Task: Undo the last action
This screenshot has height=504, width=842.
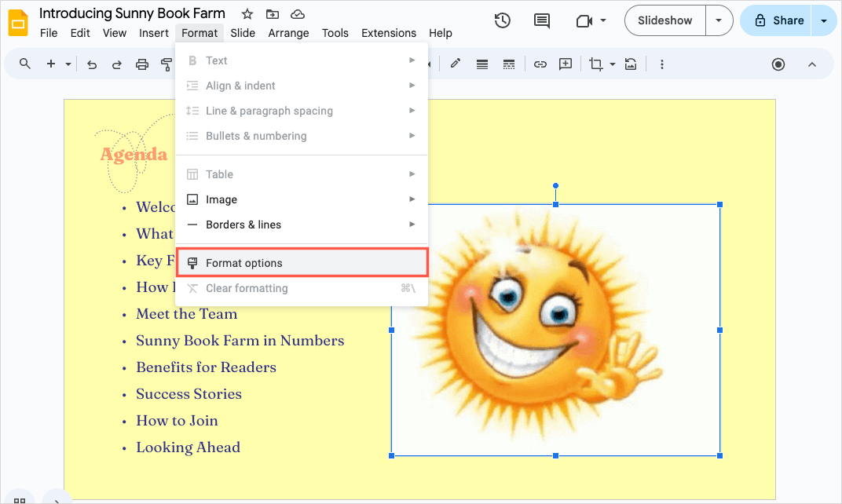Action: click(x=92, y=64)
